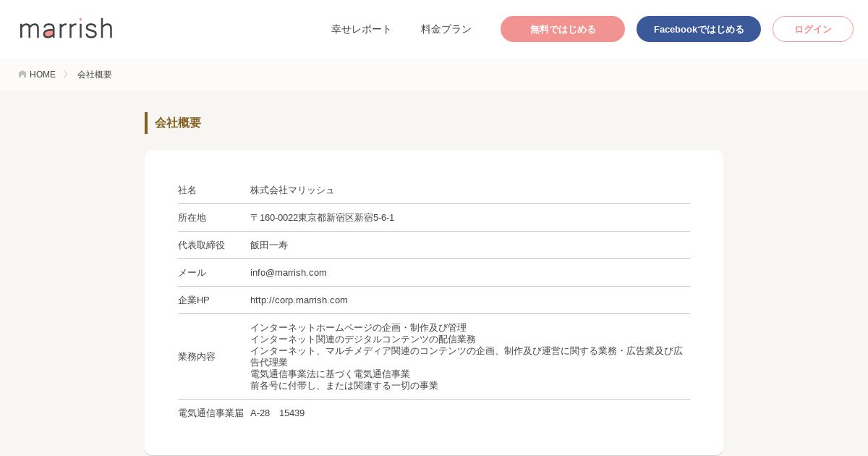Click the 会社概要 breadcrumb text
Screen dimensions: 868x456
(x=95, y=75)
